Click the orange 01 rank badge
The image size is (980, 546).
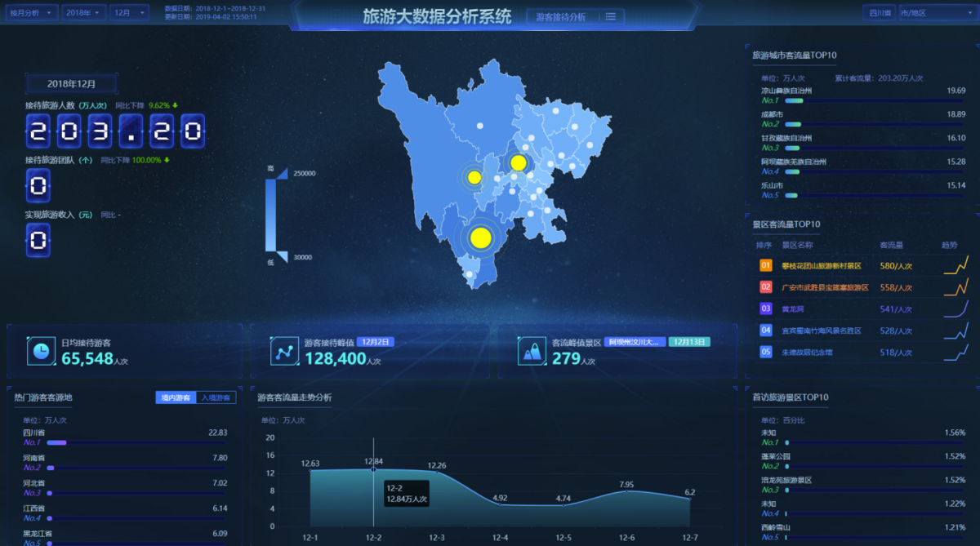point(765,265)
